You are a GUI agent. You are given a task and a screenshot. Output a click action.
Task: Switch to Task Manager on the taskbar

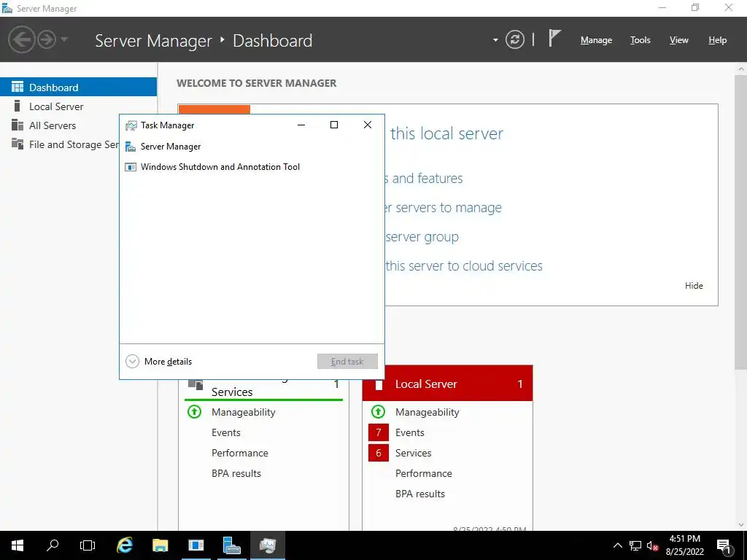(x=267, y=545)
